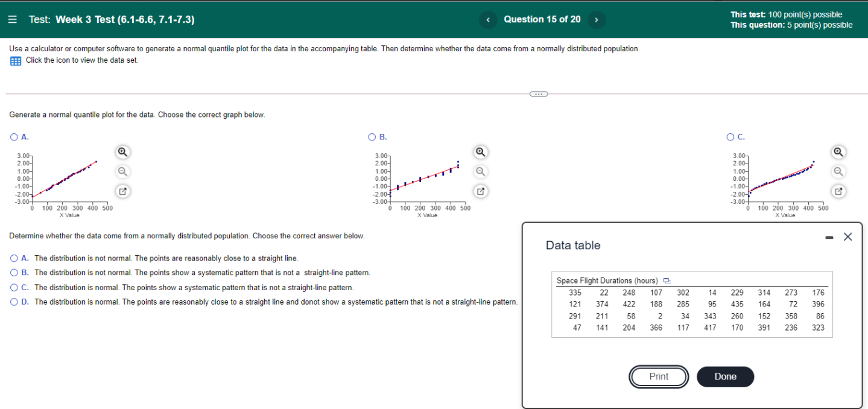Zoom out on graph option A
Image resolution: width=868 pixels, height=409 pixels.
[122, 171]
